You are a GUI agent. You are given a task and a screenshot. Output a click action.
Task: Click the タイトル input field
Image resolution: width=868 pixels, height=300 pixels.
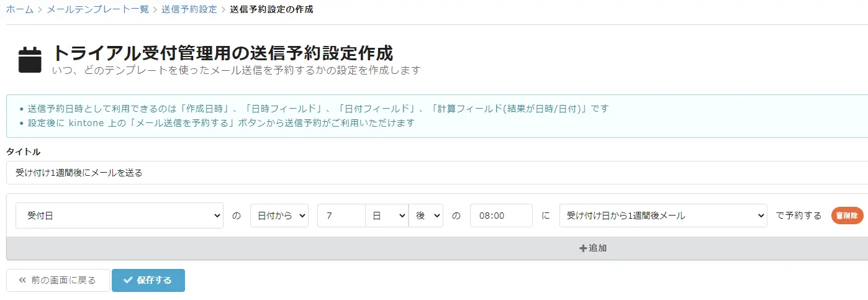[x=437, y=173]
